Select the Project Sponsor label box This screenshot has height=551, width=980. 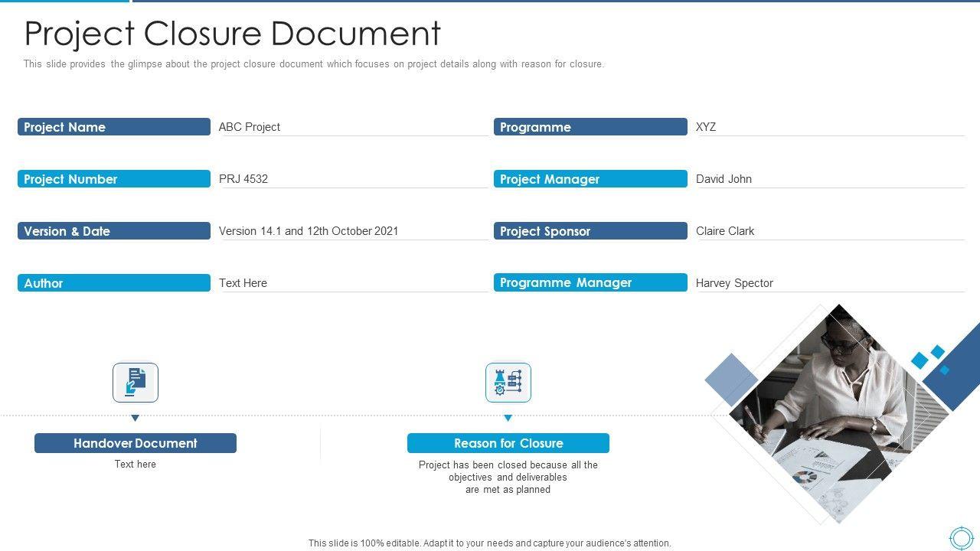(x=590, y=231)
